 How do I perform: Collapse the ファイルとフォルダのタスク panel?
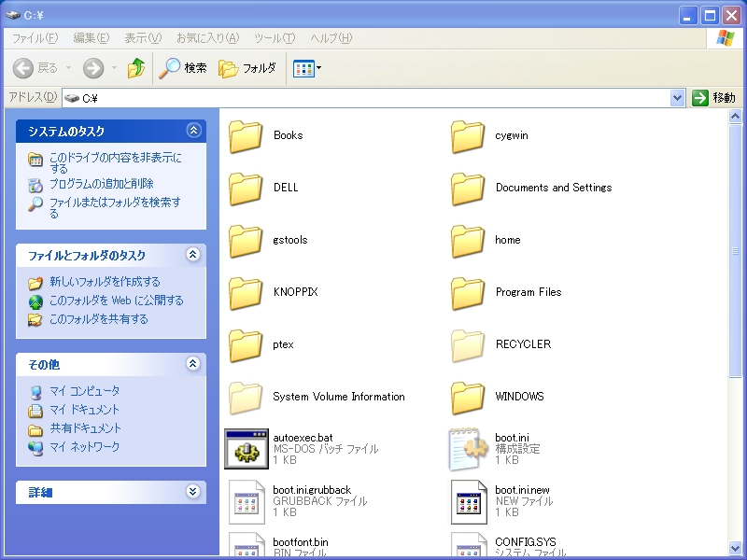point(193,255)
